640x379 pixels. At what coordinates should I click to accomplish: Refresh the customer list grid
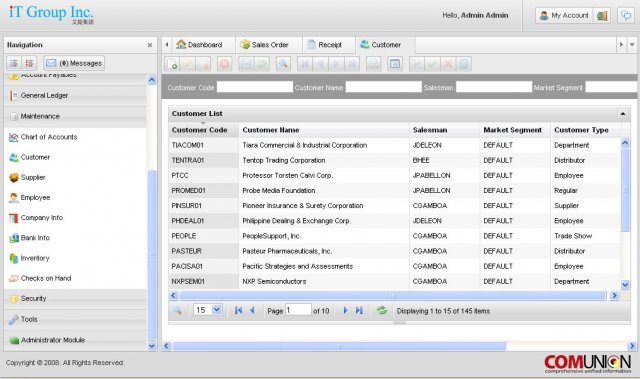(382, 310)
